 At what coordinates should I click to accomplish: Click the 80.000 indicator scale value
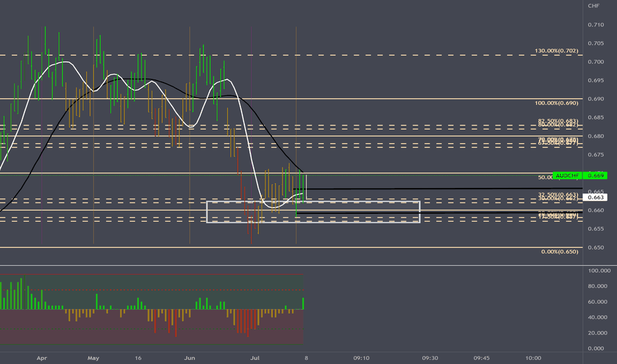(598, 286)
